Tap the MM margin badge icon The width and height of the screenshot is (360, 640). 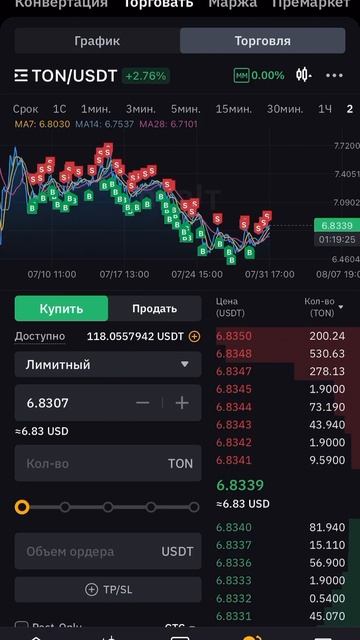[241, 76]
